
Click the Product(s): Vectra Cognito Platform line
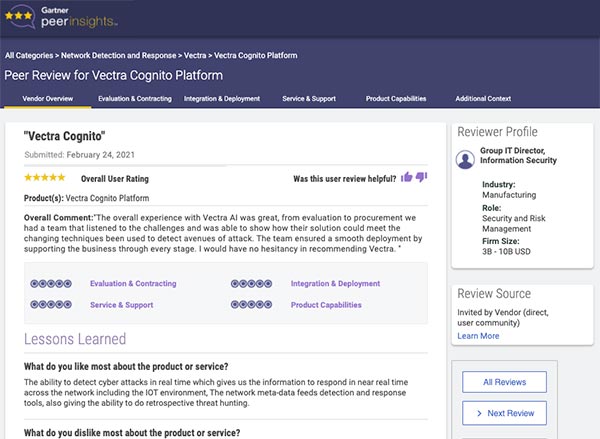point(86,198)
